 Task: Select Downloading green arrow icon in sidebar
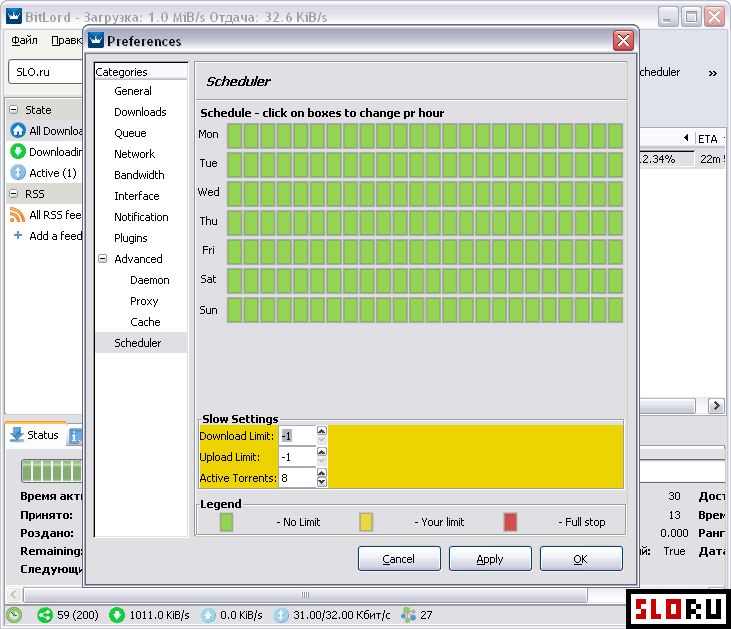(18, 151)
